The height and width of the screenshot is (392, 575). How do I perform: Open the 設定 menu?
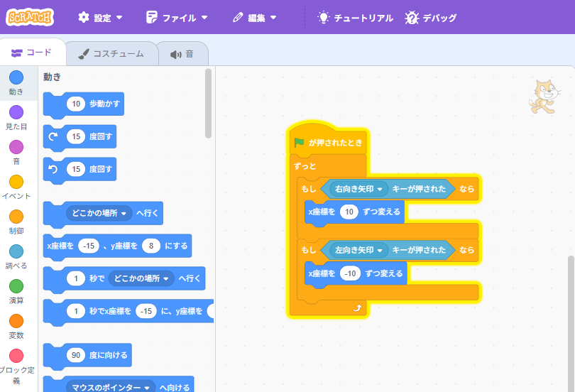point(100,18)
